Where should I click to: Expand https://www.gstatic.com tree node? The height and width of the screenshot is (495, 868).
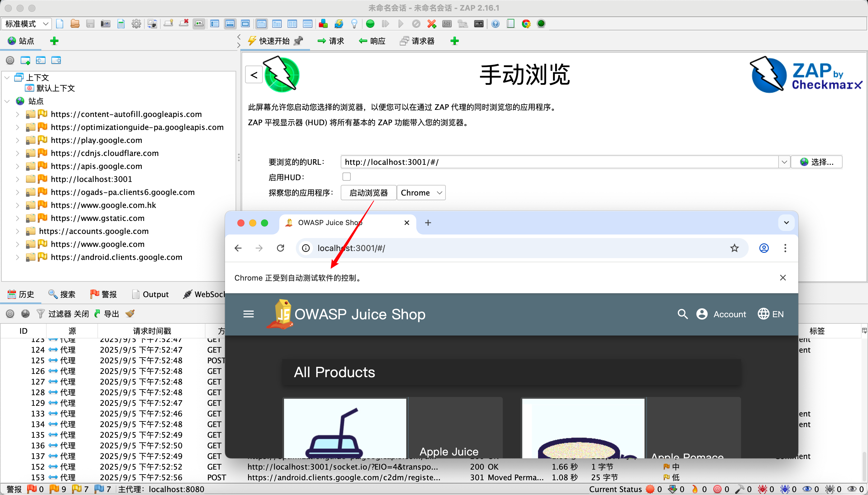coord(18,218)
